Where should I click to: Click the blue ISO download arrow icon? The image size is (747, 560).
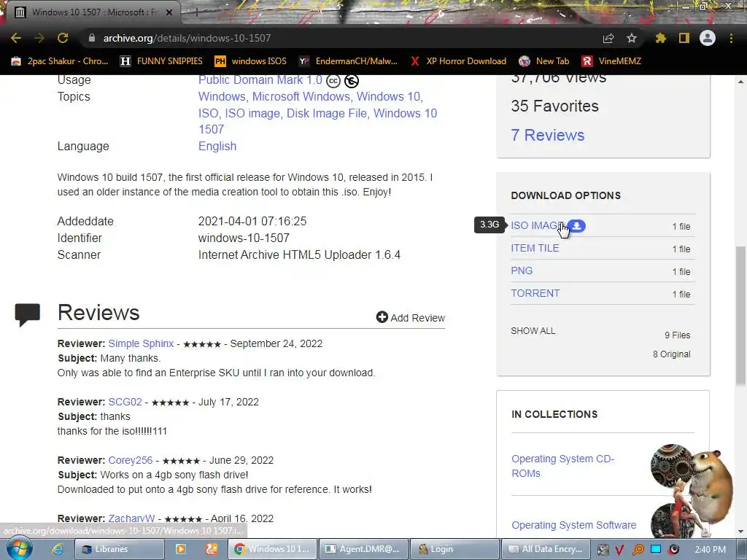point(576,226)
